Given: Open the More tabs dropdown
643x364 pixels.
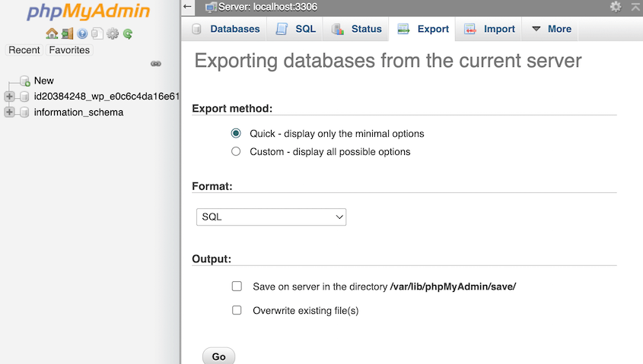Looking at the screenshot, I should coord(551,29).
